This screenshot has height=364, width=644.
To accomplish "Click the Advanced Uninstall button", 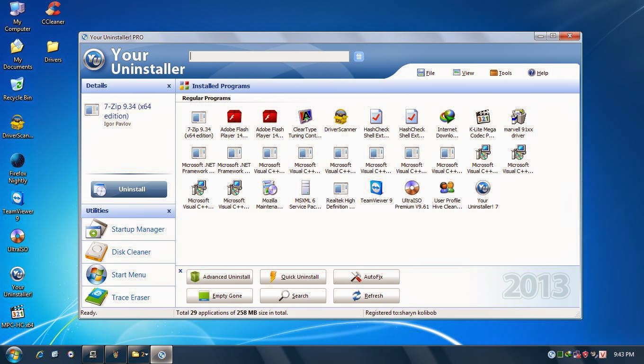I will click(220, 277).
